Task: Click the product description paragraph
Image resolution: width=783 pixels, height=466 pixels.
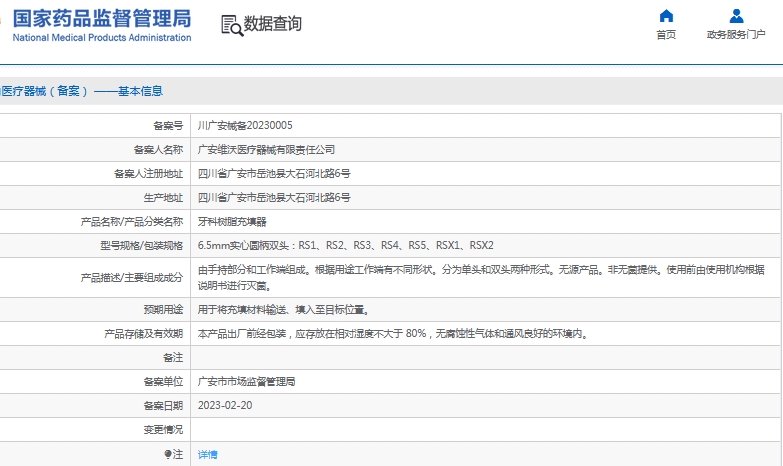Action: (481, 278)
